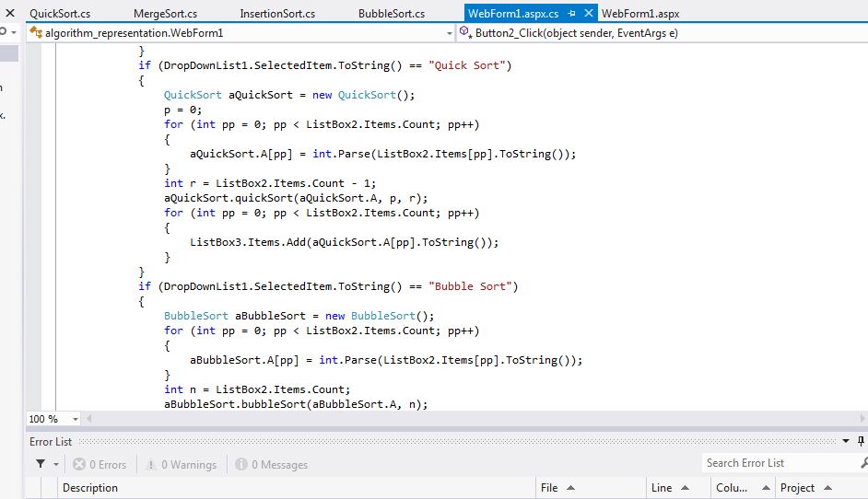The image size is (868, 499).
Task: Click the line aQuickSort.quickSort(aQuickSort.A, p, r);
Action: 296,198
